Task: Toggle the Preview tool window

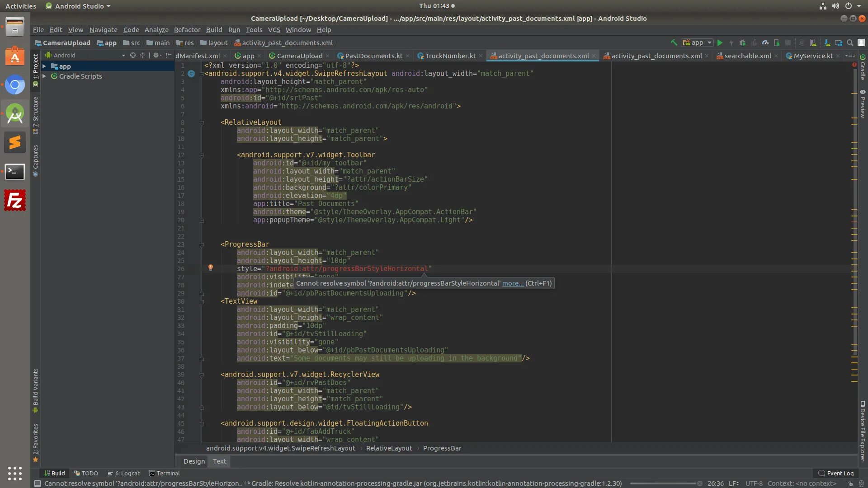Action: (863, 104)
